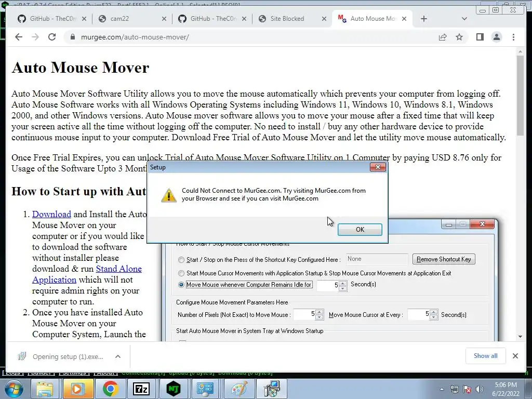This screenshot has width=532, height=399.
Task: Open the clock showing 5:06 PM
Action: point(506,389)
